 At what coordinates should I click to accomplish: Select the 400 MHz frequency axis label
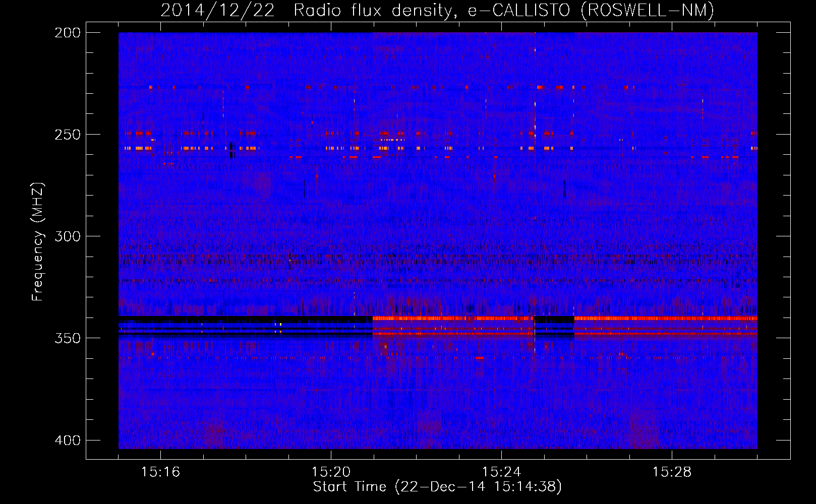[x=67, y=440]
